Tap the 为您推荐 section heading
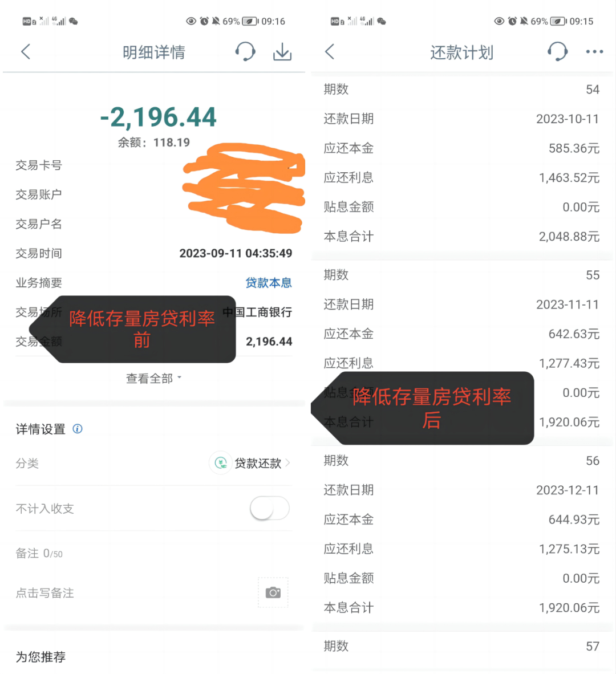This screenshot has width=616, height=674. pos(41,657)
